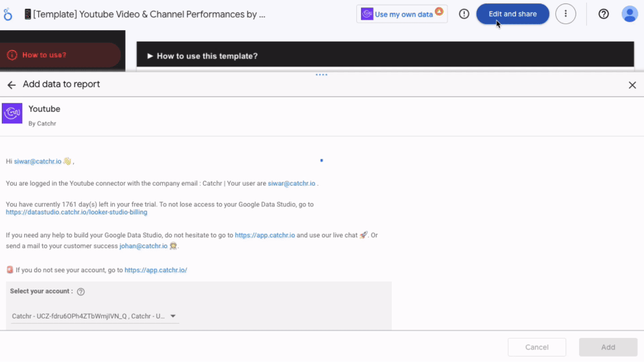644x362 pixels.
Task: Open the report info exclamation icon
Action: (464, 14)
